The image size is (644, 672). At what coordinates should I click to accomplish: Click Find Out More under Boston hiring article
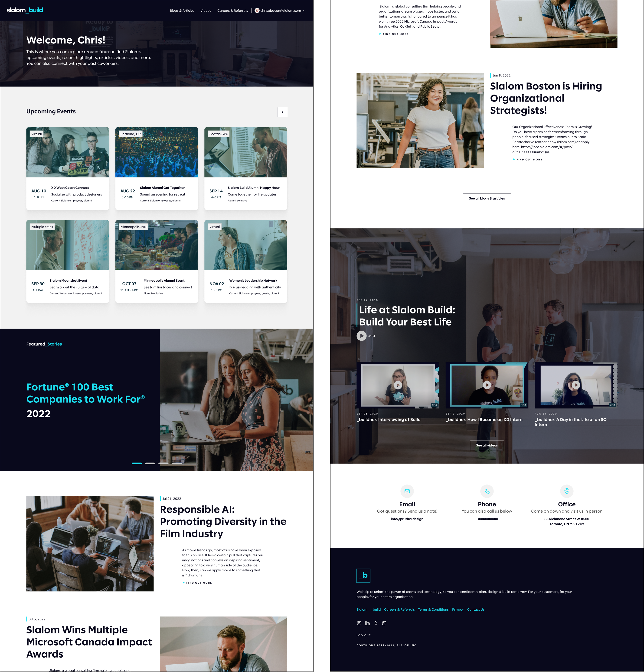point(527,159)
